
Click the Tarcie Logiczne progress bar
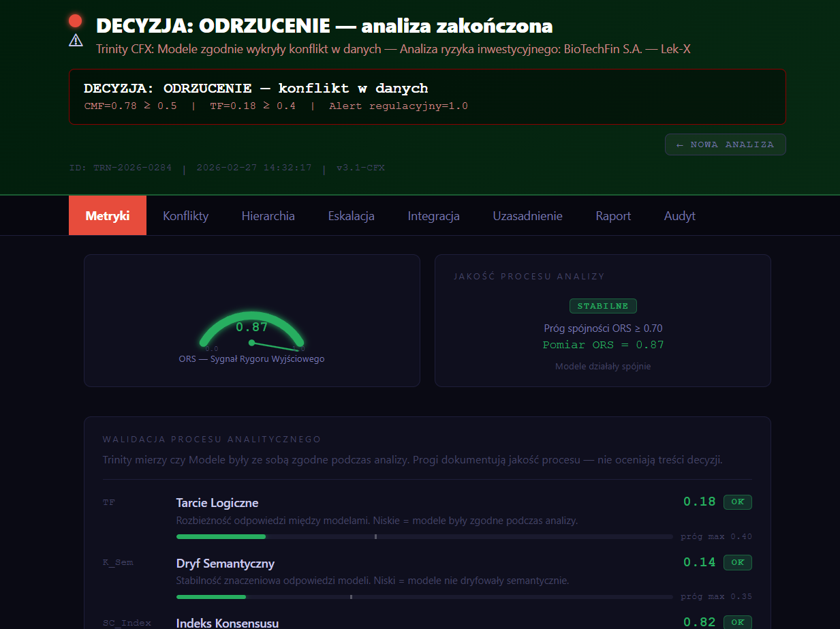[424, 537]
